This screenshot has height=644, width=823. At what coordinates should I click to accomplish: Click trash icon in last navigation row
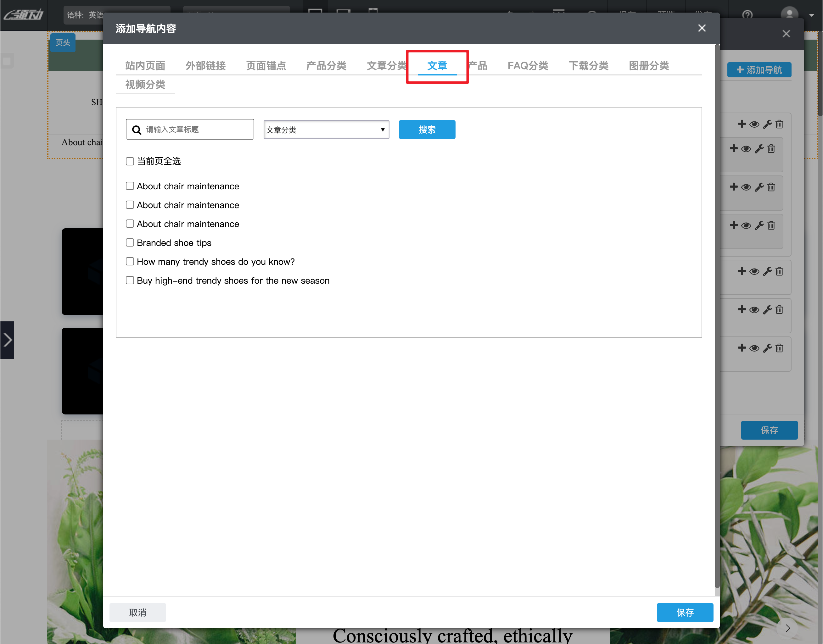click(779, 348)
